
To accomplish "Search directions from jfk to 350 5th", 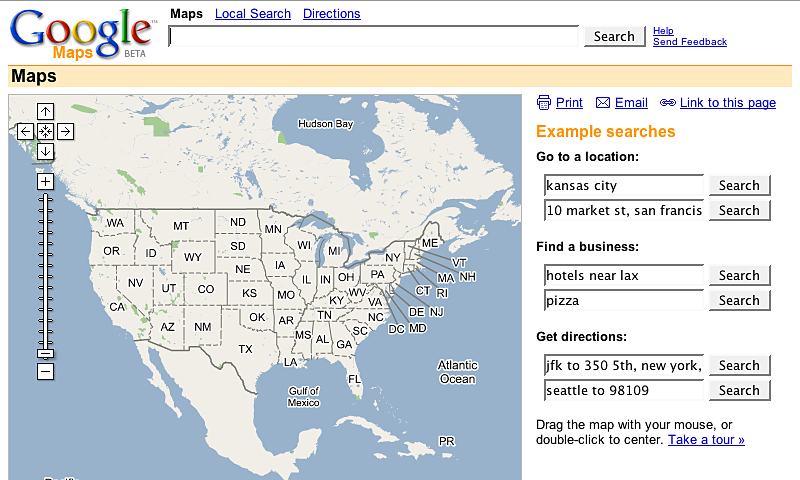I will tap(739, 365).
